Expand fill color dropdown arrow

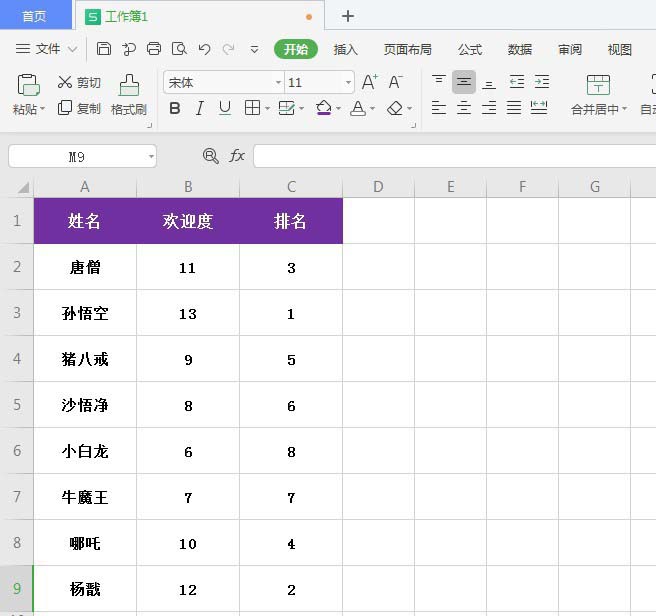pos(338,109)
